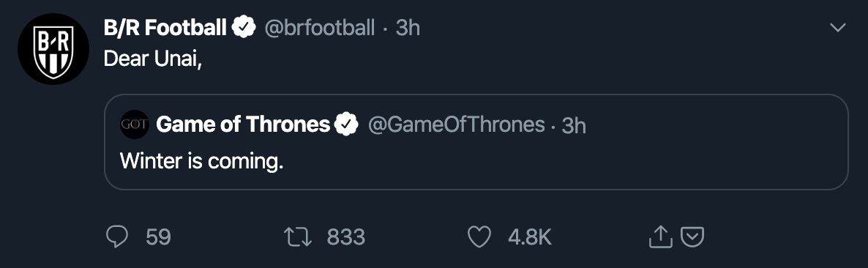Screen dimensions: 868x268
Task: Click Game of Thrones verified badge
Action: (346, 124)
